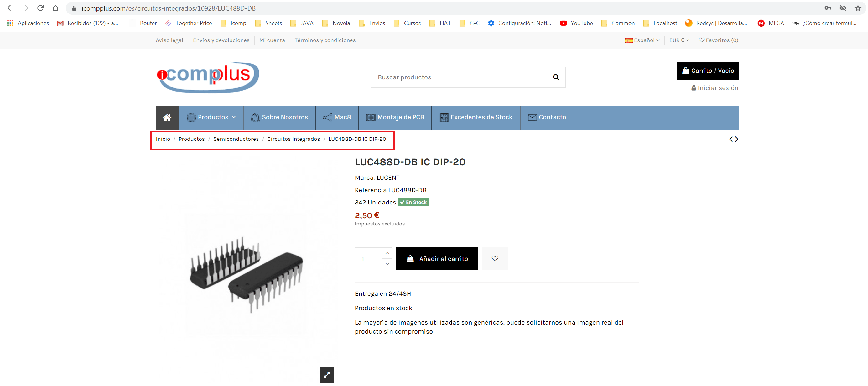868x386 pixels.
Task: Click the icomplus logo
Action: 208,77
